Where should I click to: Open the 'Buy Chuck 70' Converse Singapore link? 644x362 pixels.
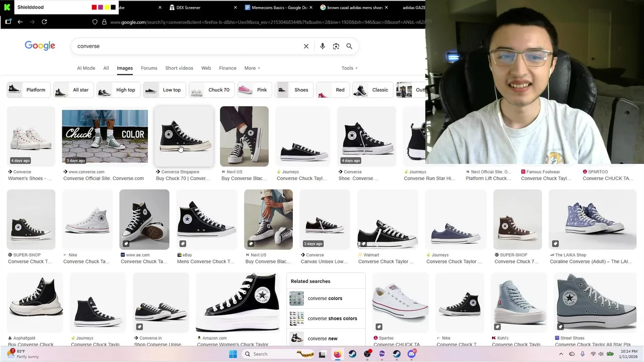point(183,178)
